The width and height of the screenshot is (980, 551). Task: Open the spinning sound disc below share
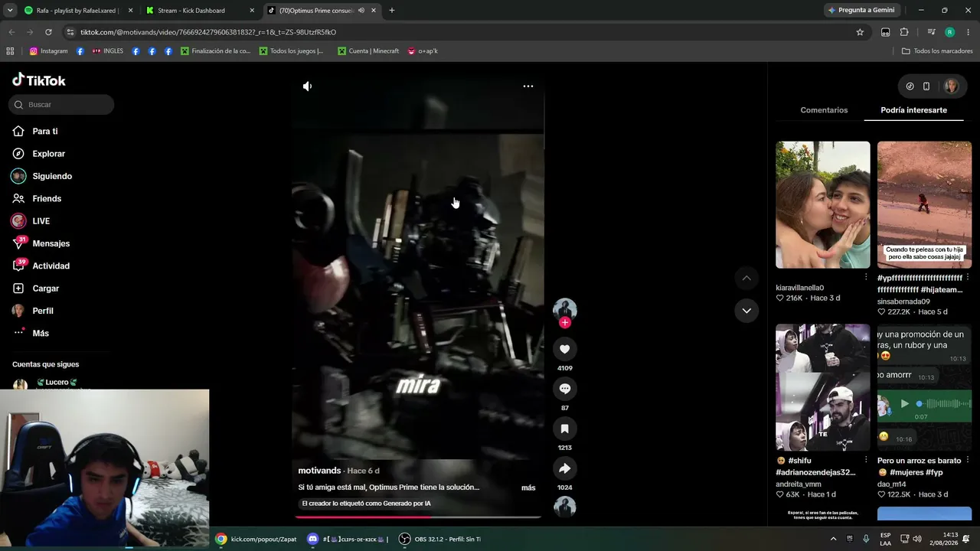565,507
